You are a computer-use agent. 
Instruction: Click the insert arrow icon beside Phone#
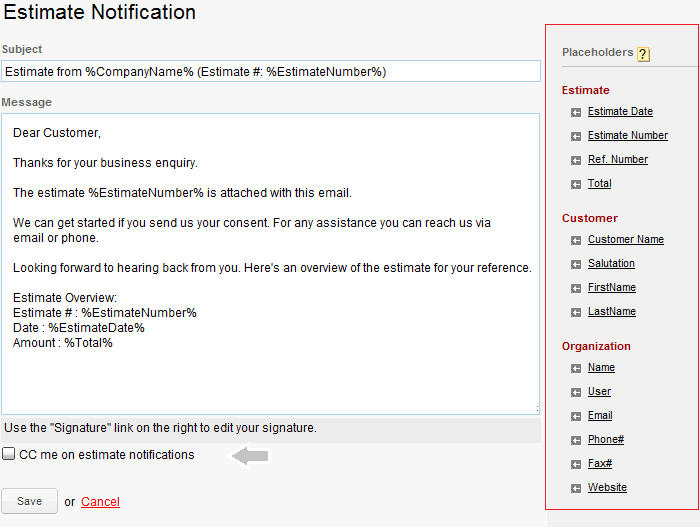coord(576,440)
